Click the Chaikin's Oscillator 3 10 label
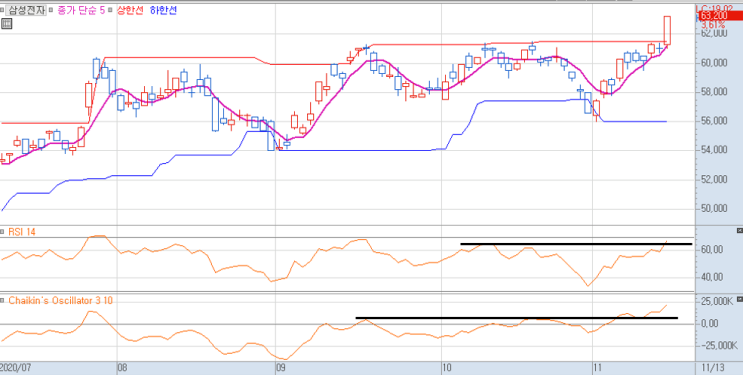This screenshot has height=375, width=743. [x=61, y=301]
